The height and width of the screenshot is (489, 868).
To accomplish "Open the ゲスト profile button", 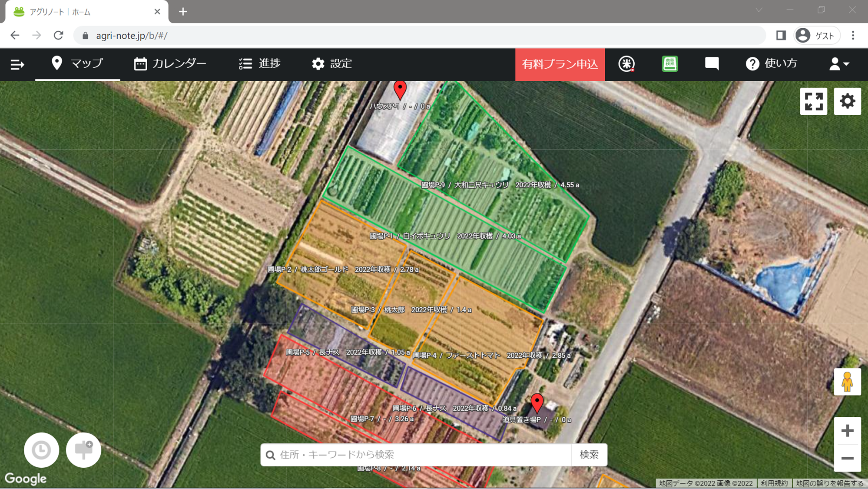I will [816, 36].
